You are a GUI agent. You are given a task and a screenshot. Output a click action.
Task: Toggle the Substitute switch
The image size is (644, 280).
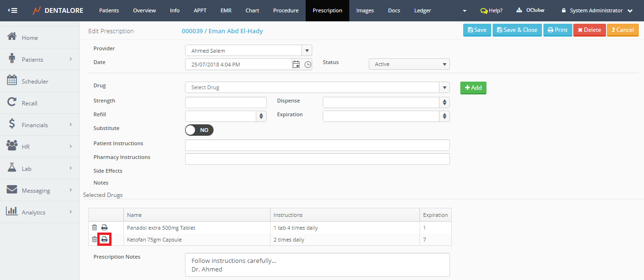tap(199, 130)
